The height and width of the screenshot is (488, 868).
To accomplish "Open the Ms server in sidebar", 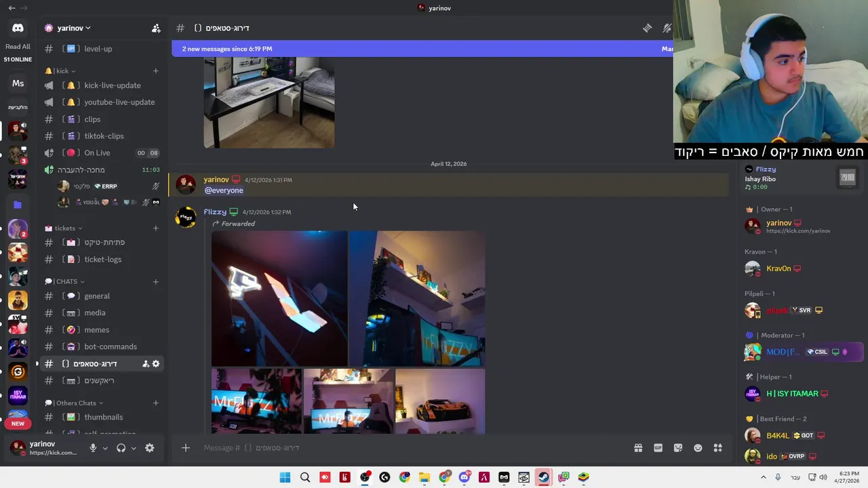I will 18,83.
